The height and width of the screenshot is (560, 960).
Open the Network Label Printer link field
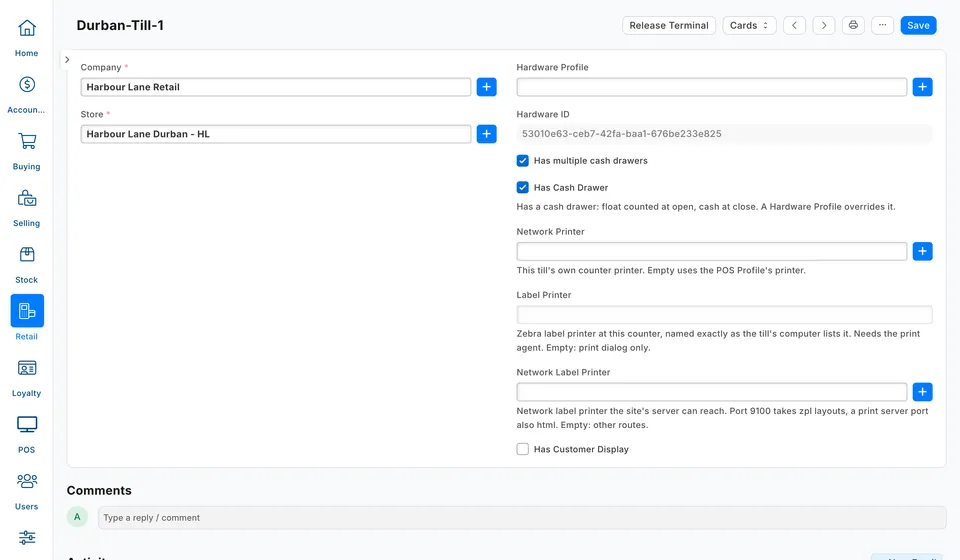711,392
